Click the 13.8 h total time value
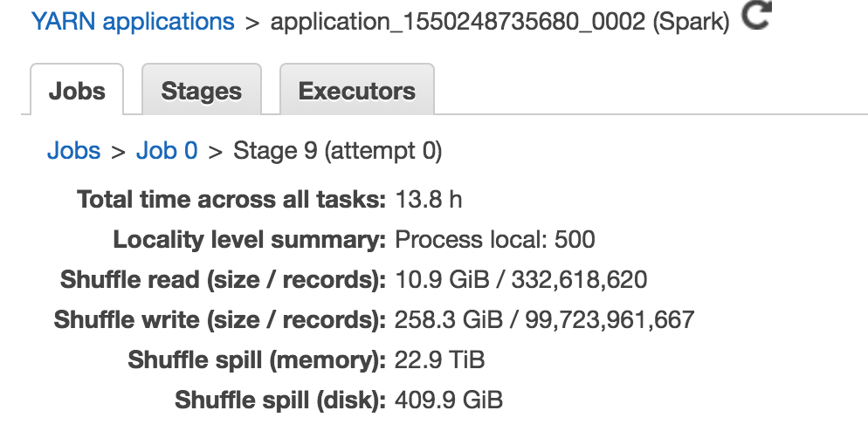The height and width of the screenshot is (431, 868). pos(429,199)
